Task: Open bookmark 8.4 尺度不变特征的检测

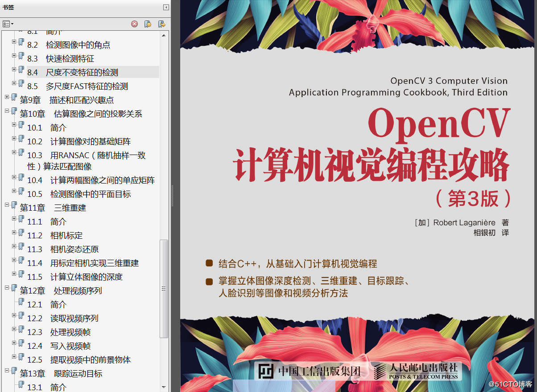Action: [x=73, y=72]
